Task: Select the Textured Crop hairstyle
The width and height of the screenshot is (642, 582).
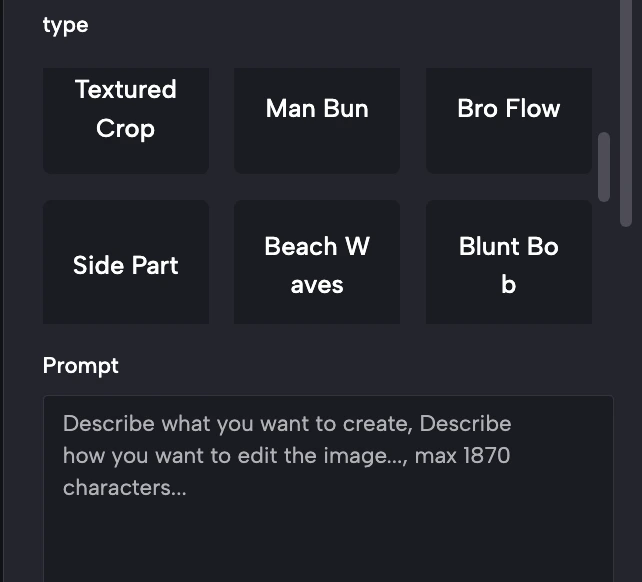Action: (126, 120)
